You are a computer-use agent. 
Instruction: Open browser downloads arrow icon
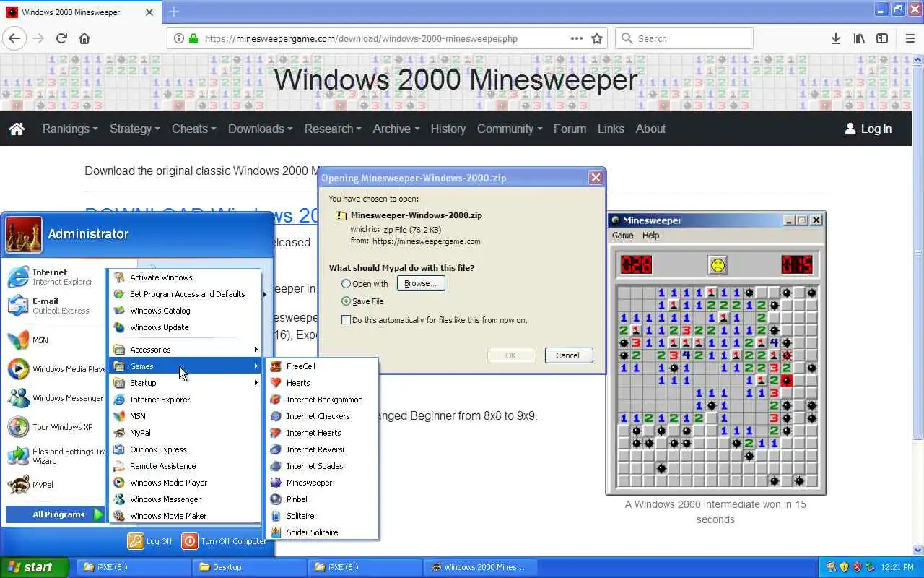pos(835,38)
